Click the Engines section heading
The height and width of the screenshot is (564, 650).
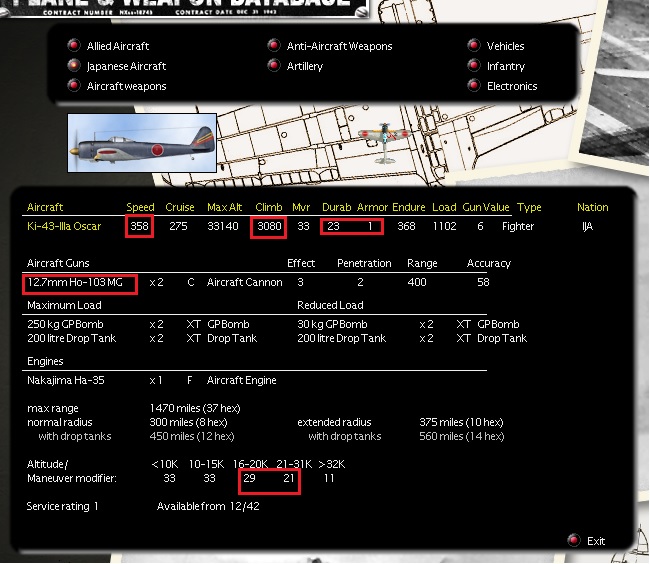45,361
